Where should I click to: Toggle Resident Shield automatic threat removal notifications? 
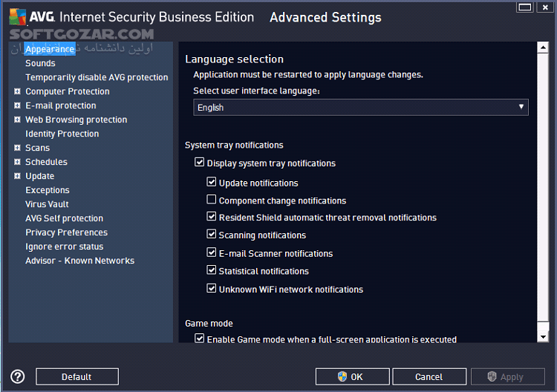(x=212, y=216)
